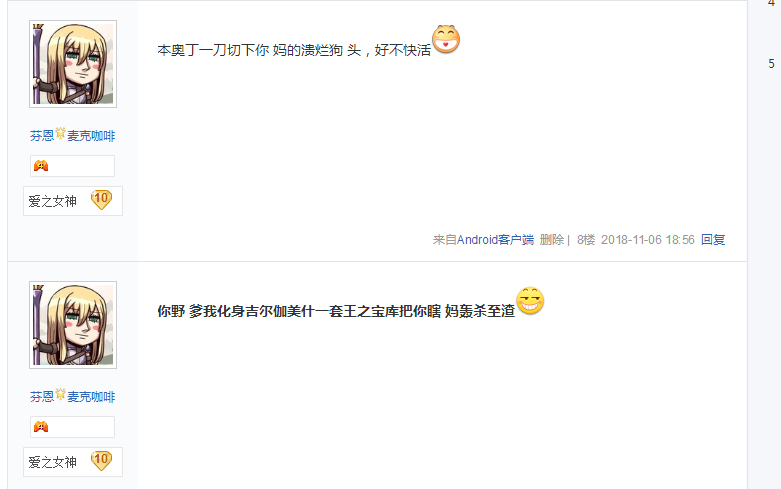The width and height of the screenshot is (781, 489).
Task: Click username 芬恩麦克咖啡 in first post
Action: coord(72,135)
